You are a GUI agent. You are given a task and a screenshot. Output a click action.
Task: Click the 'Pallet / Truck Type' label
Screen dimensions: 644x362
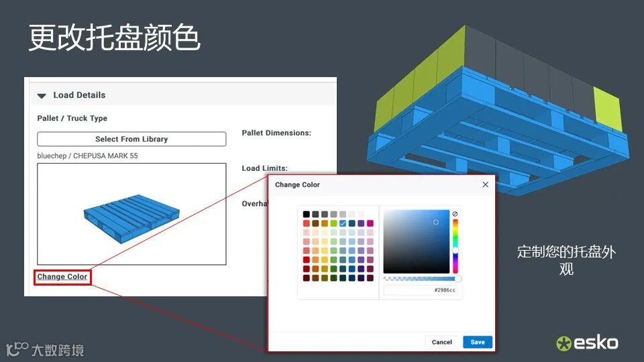coord(72,118)
